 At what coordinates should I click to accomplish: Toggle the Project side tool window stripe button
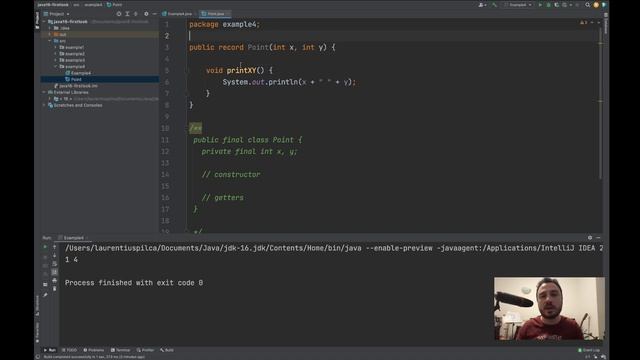pyautogui.click(x=37, y=20)
